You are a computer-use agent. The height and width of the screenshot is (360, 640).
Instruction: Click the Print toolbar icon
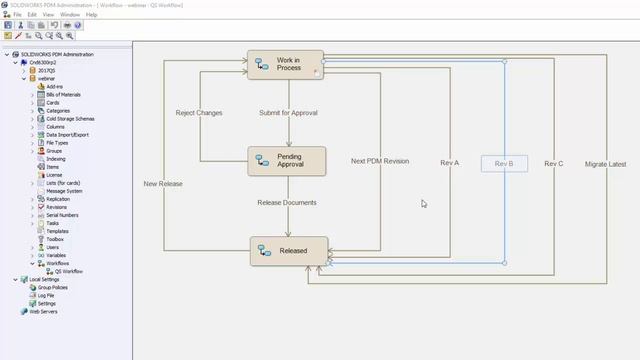(x=67, y=25)
